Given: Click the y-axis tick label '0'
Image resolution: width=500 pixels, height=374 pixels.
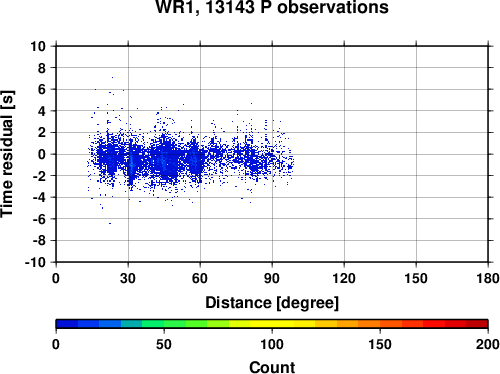Looking at the screenshot, I should point(42,154).
